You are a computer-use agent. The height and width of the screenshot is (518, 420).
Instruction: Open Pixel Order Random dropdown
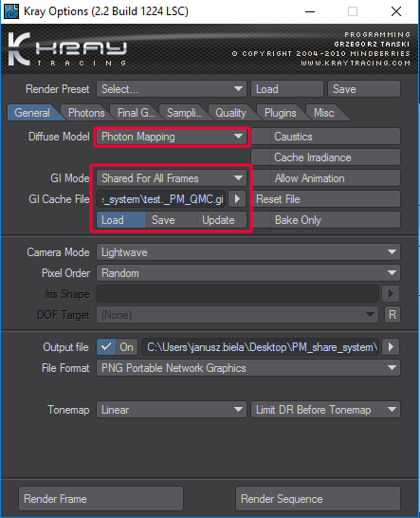(x=248, y=273)
